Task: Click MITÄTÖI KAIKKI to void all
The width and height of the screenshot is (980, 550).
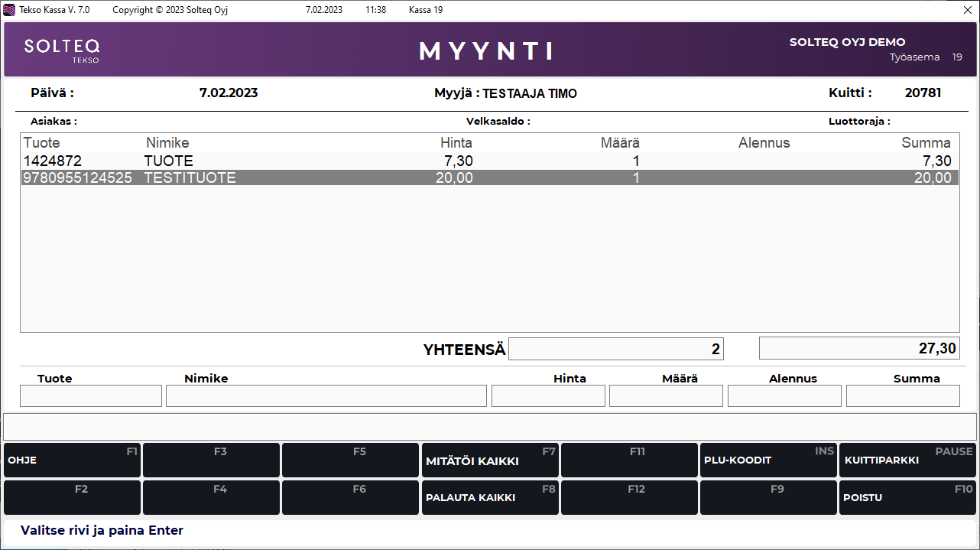Action: coord(490,461)
